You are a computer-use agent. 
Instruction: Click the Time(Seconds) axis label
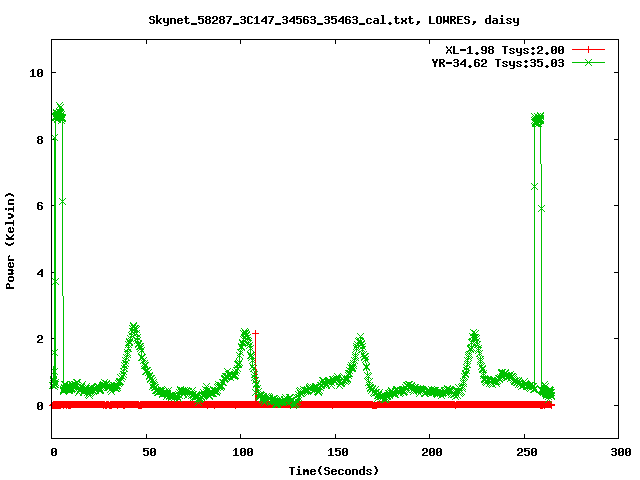(333, 471)
